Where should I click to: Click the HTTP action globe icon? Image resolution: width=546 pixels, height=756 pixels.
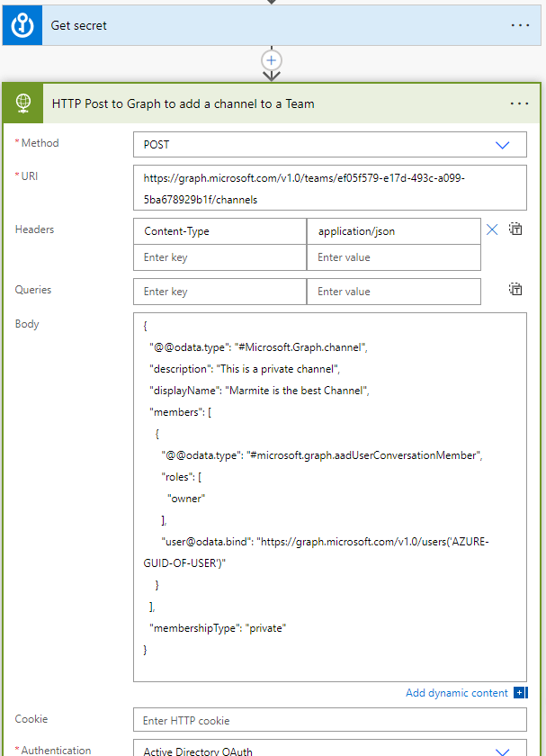(22, 103)
